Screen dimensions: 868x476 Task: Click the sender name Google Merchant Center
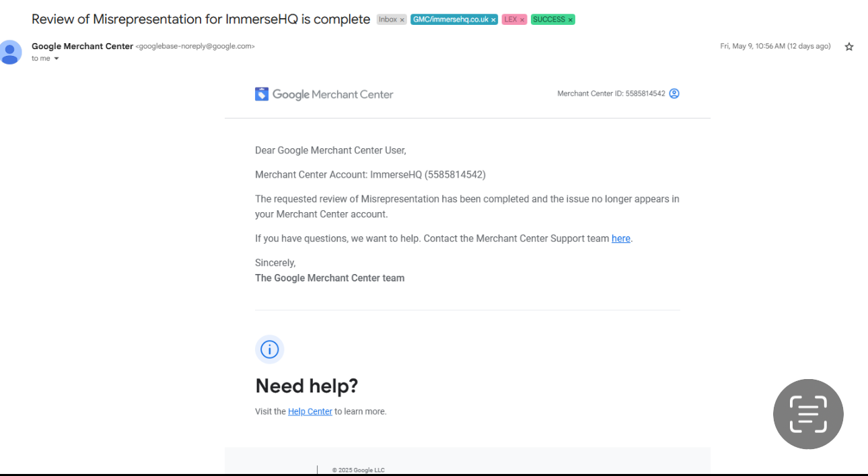point(82,46)
